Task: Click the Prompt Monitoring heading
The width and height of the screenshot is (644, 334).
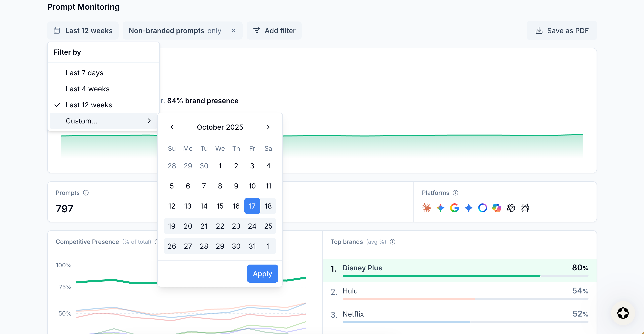Action: tap(83, 7)
